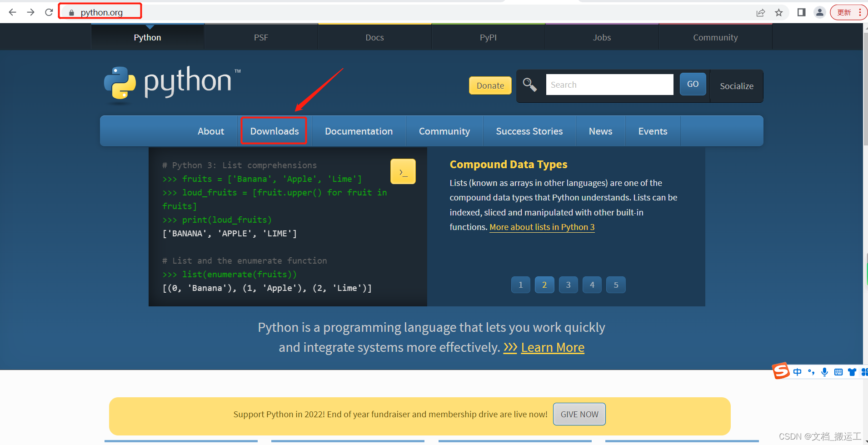Open the browser profile avatar icon

(820, 12)
